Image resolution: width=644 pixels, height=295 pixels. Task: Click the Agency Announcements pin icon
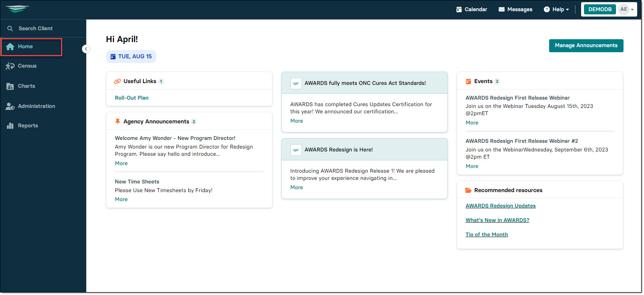coord(117,122)
